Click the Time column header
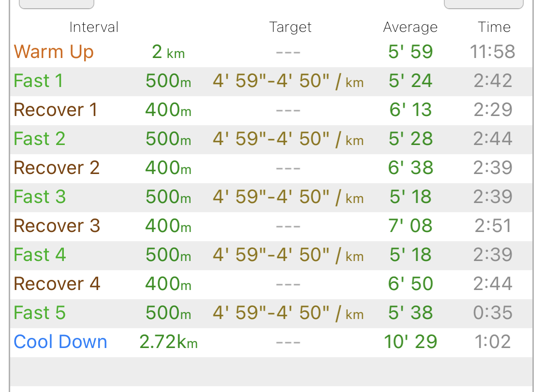The height and width of the screenshot is (392, 544). pos(494,27)
